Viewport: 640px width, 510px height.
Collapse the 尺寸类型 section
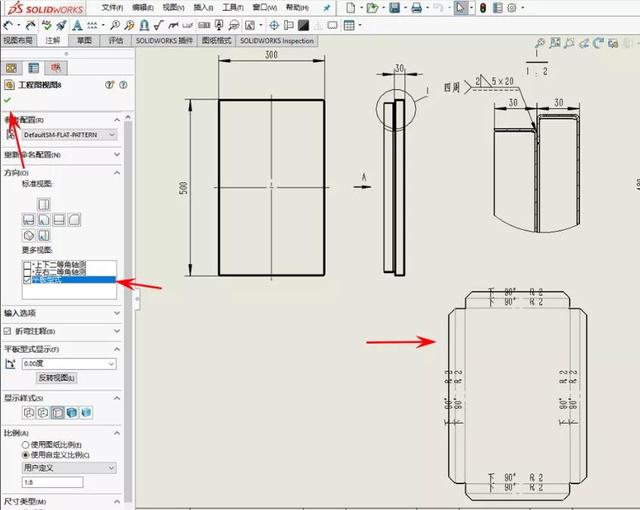117,501
